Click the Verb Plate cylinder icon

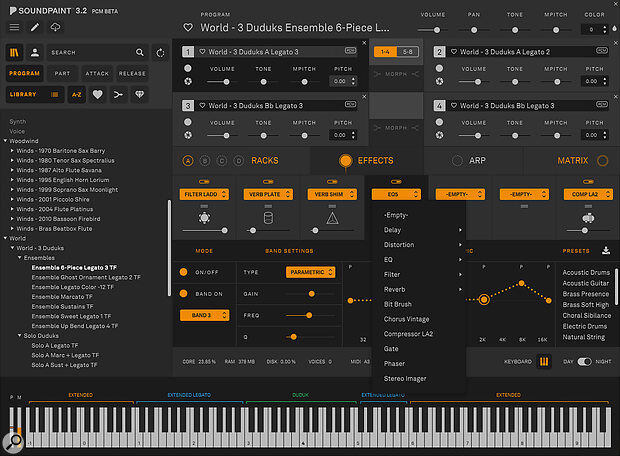[x=268, y=218]
